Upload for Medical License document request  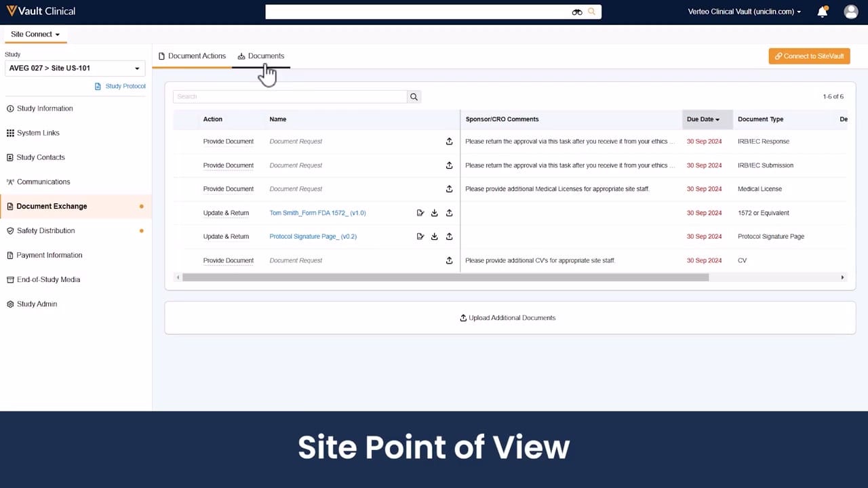tap(449, 189)
